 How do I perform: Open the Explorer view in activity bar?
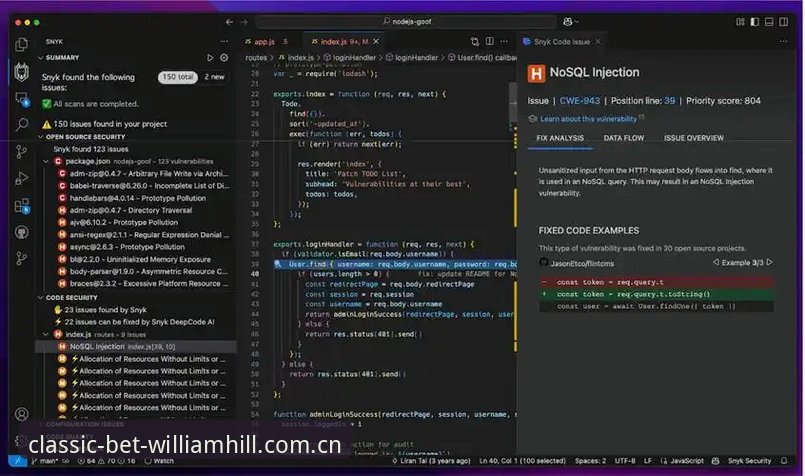click(22, 45)
